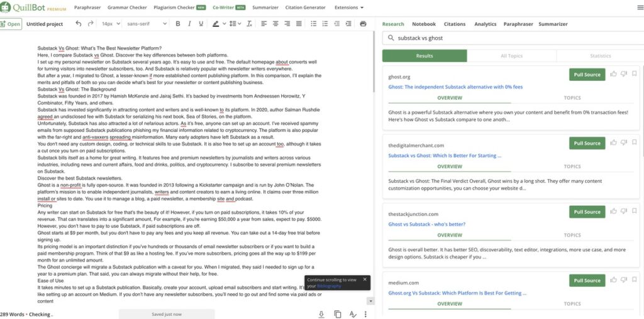The width and height of the screenshot is (644, 319).
Task: Toggle bold formatting
Action: [x=178, y=24]
